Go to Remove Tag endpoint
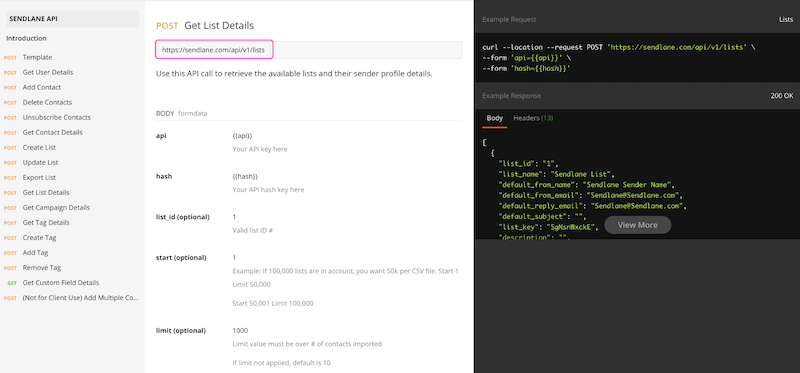The width and height of the screenshot is (800, 373). coord(42,268)
